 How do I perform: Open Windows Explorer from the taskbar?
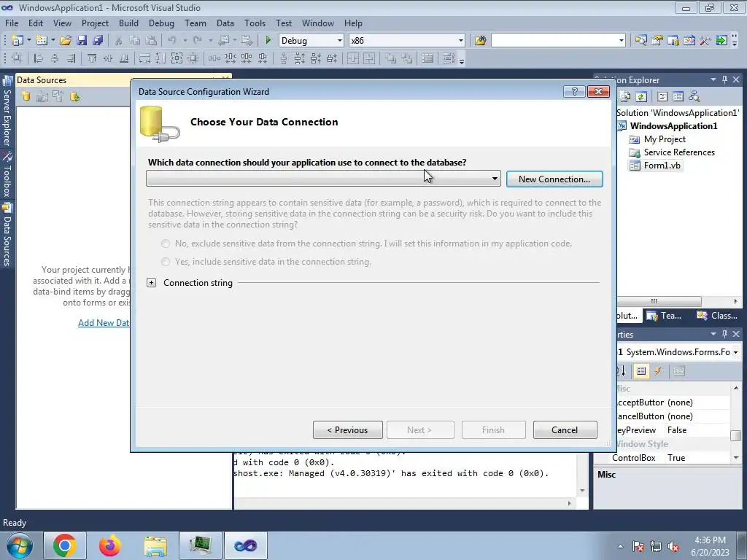pos(155,545)
